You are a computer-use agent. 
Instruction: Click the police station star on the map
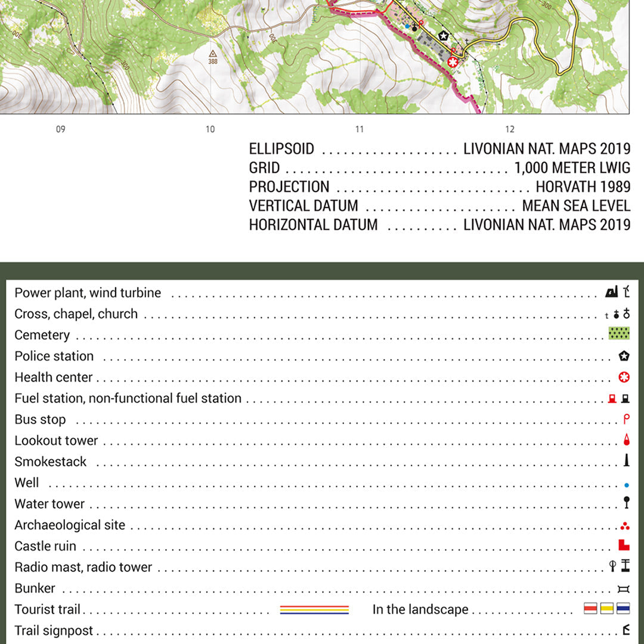[x=443, y=36]
